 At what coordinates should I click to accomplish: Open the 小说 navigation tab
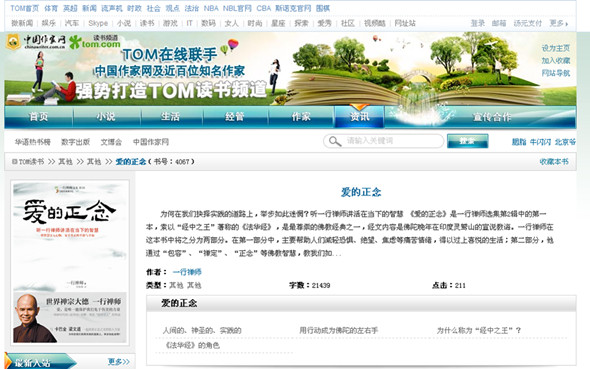click(106, 117)
